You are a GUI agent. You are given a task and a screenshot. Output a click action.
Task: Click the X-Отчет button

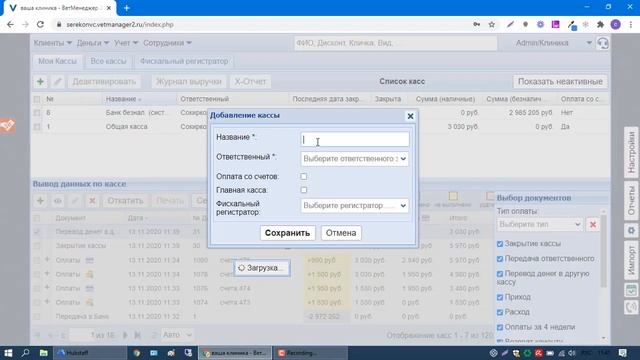[250, 82]
